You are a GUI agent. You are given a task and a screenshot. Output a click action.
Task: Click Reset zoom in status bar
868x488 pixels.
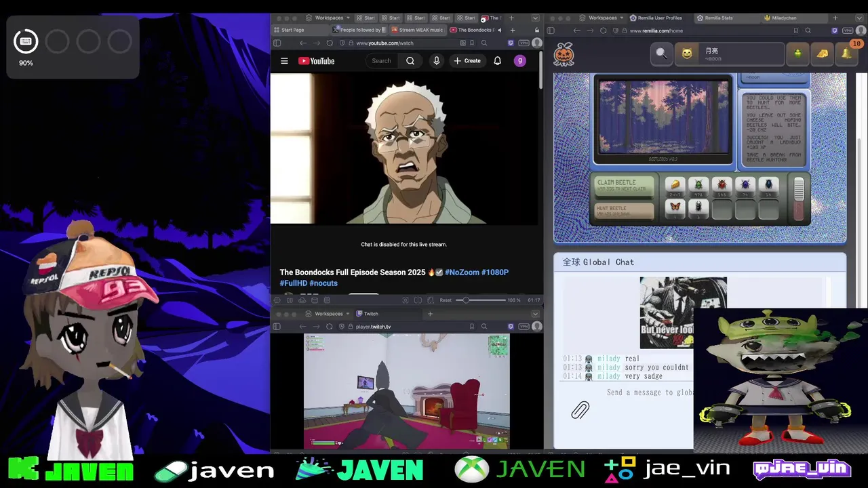point(446,300)
